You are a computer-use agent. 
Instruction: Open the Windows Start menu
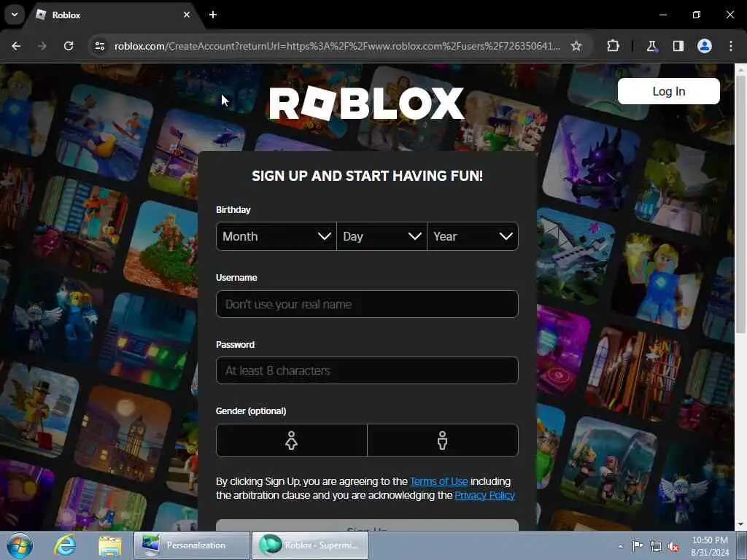(x=20, y=545)
